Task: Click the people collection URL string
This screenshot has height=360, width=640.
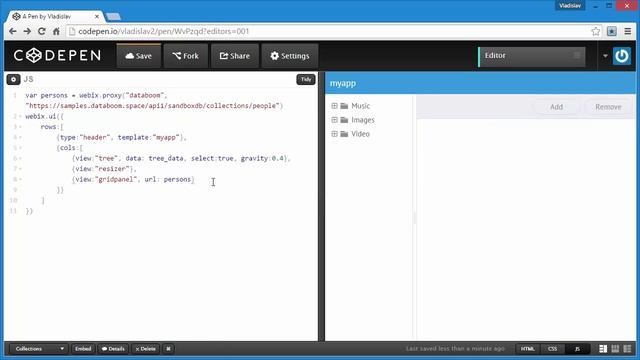Action: [152, 106]
